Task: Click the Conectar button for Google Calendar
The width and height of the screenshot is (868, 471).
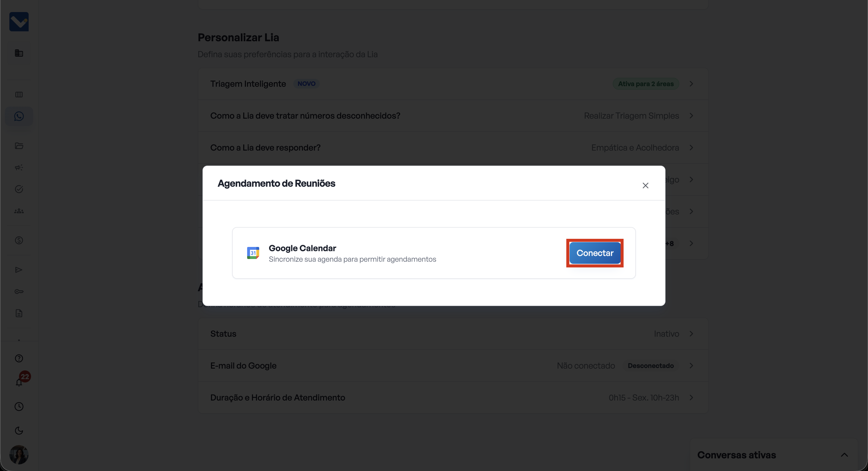Action: [x=595, y=253]
